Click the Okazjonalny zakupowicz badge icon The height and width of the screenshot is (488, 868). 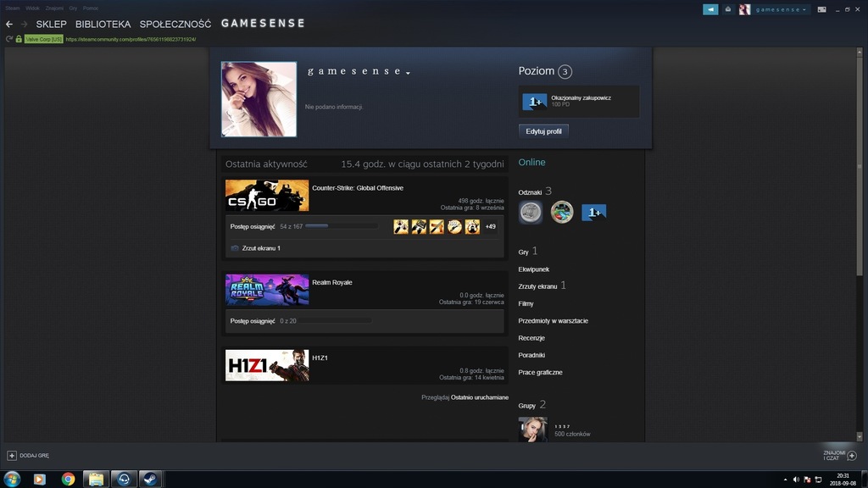pyautogui.click(x=534, y=102)
